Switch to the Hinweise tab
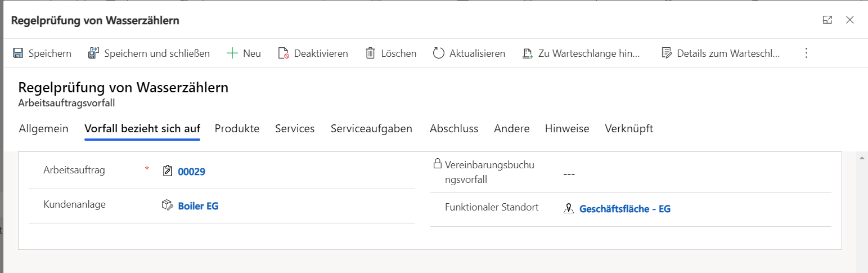The width and height of the screenshot is (868, 273). pos(567,129)
